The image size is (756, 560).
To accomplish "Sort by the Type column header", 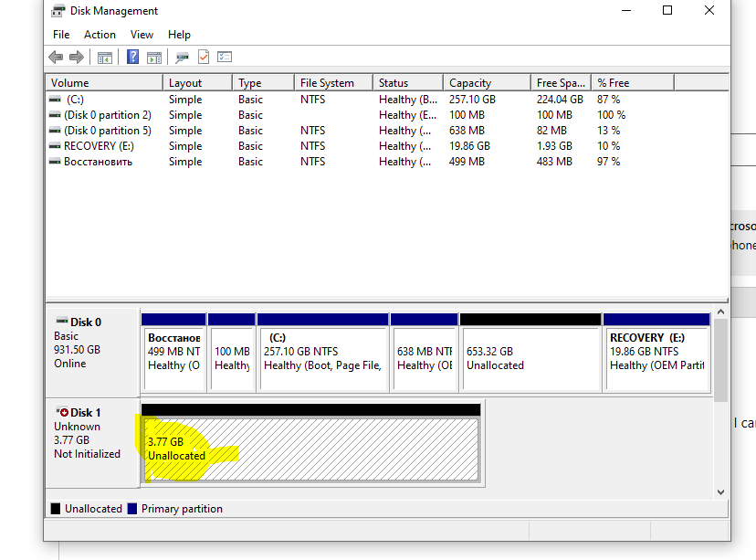I will click(x=263, y=83).
